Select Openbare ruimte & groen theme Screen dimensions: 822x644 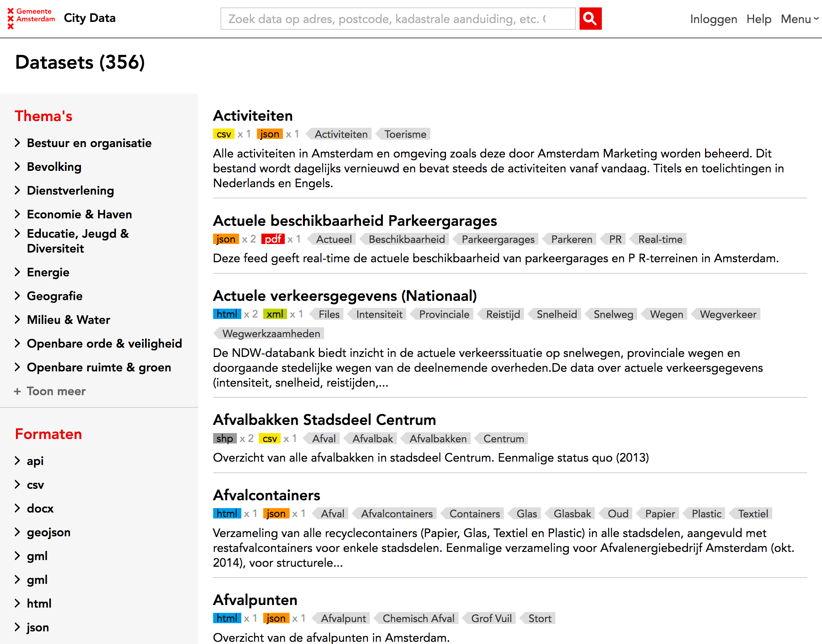point(99,367)
